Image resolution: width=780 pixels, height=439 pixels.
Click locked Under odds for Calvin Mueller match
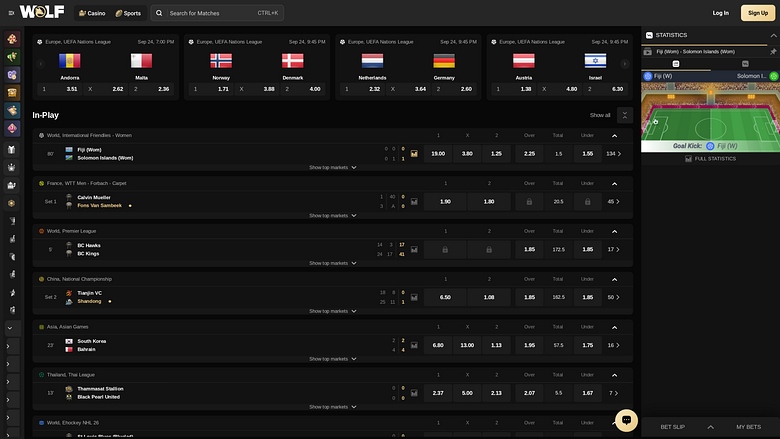pyautogui.click(x=587, y=202)
